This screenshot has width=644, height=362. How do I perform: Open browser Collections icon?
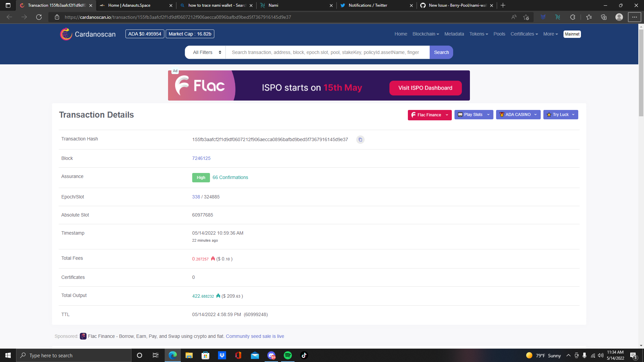coord(604,17)
